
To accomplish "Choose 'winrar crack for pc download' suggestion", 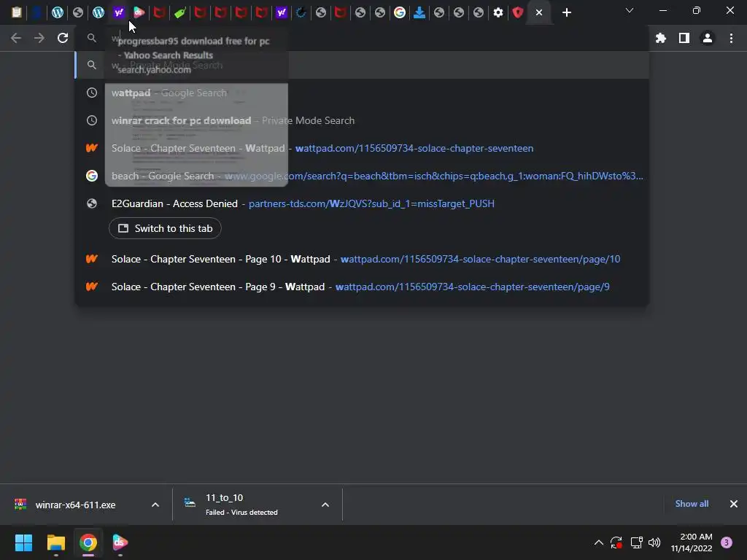I will 362,120.
